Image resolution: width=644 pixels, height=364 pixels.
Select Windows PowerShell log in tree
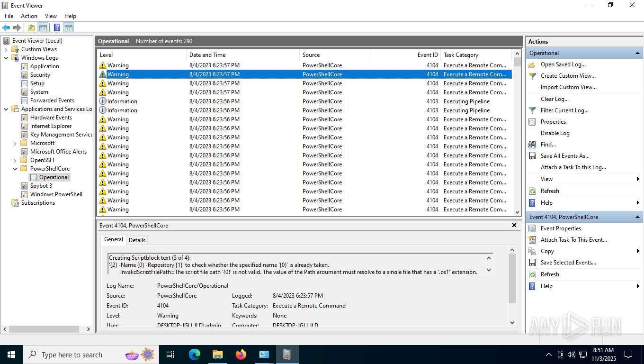click(x=56, y=194)
